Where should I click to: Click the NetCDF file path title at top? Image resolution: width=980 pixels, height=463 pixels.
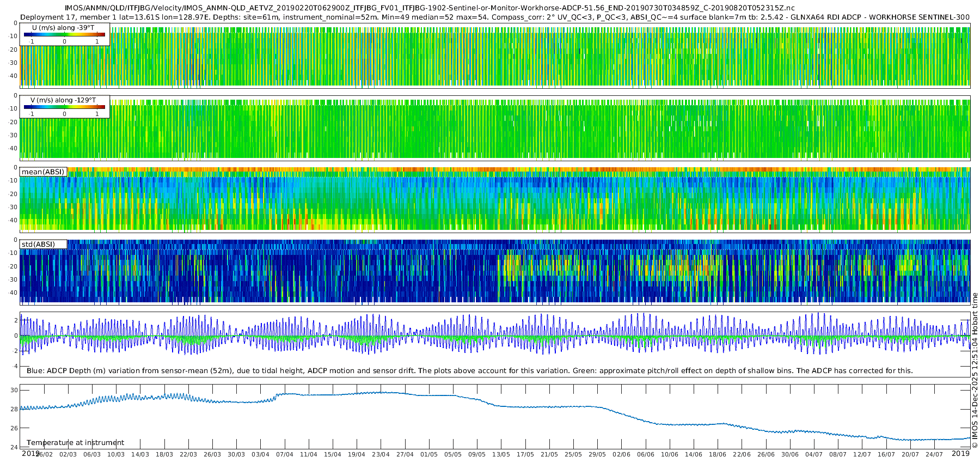coord(429,8)
